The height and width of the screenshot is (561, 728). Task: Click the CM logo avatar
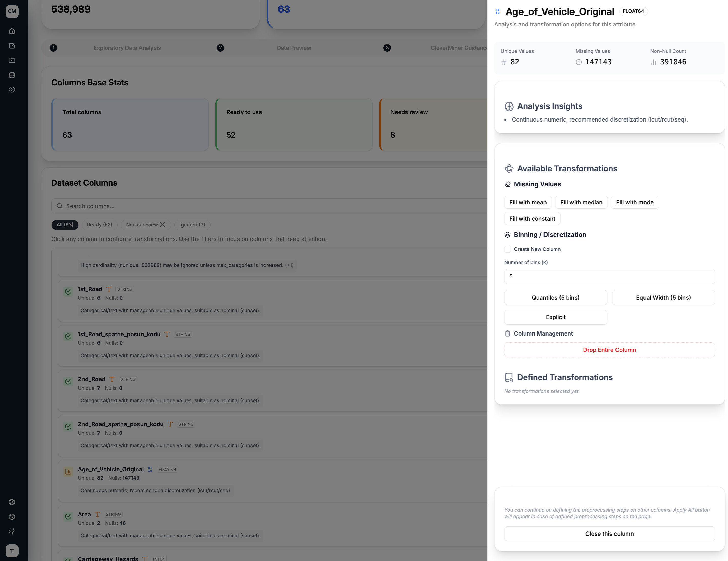pyautogui.click(x=12, y=11)
